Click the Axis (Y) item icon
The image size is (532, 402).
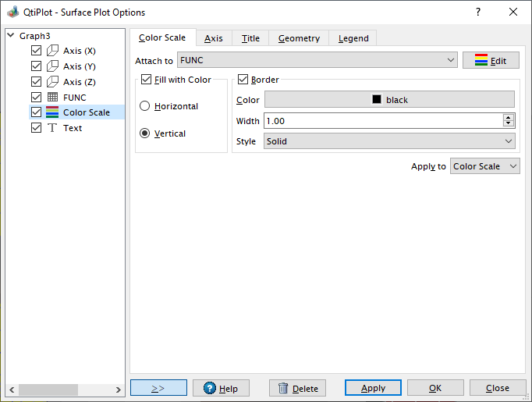(x=52, y=66)
